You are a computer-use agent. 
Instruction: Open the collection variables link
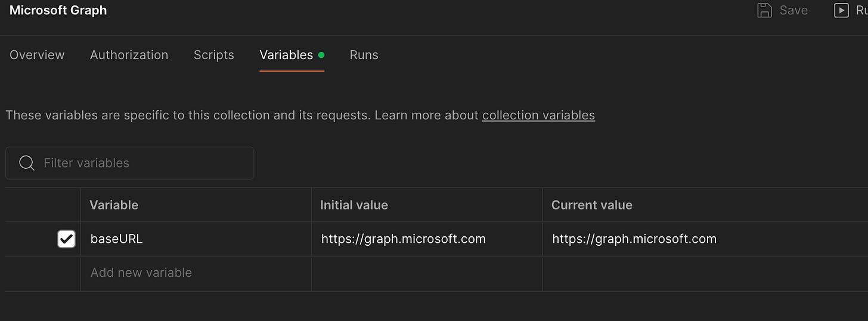click(x=538, y=115)
